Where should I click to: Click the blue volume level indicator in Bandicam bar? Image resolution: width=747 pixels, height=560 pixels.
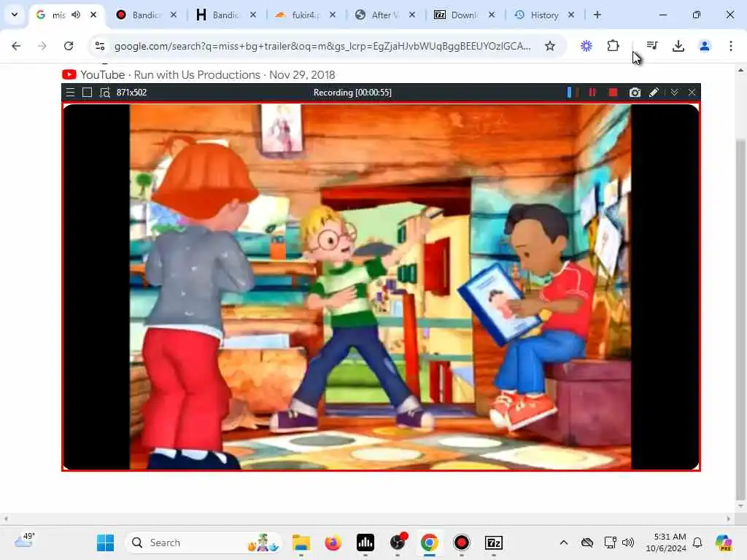pyautogui.click(x=569, y=93)
